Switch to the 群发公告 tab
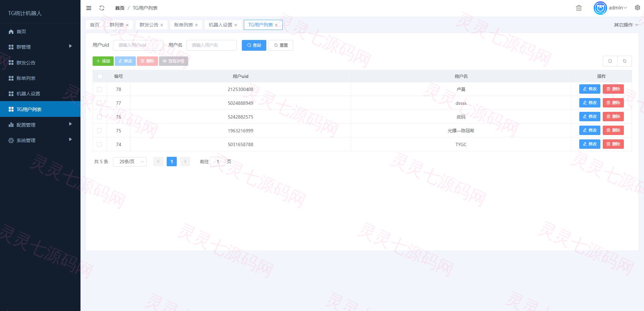Viewport: 644px width, 311px height. coord(149,25)
